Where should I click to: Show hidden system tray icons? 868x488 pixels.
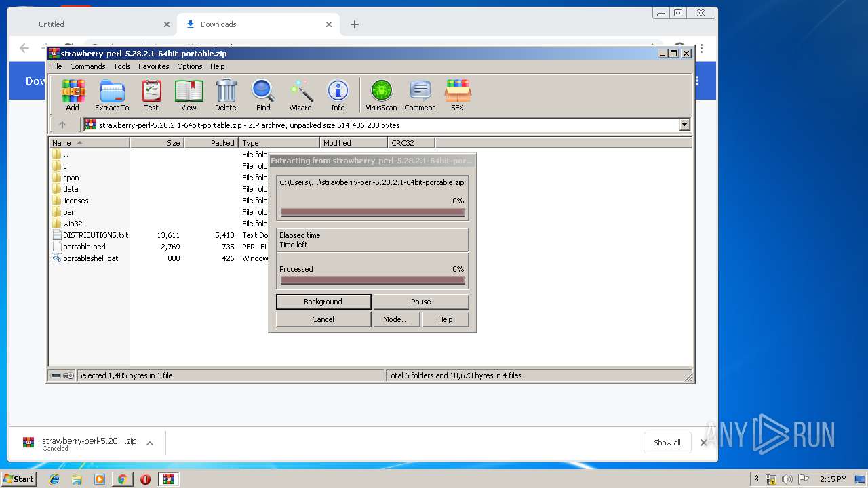(x=757, y=479)
